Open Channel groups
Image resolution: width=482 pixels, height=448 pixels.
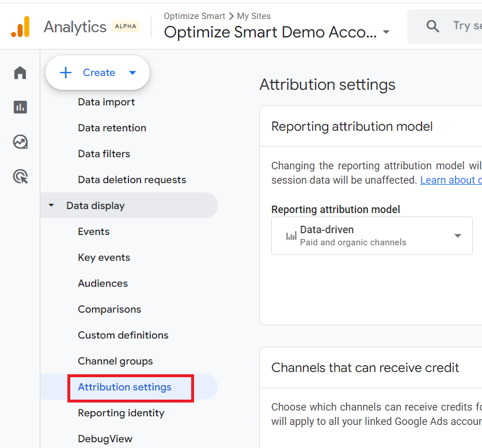(115, 361)
